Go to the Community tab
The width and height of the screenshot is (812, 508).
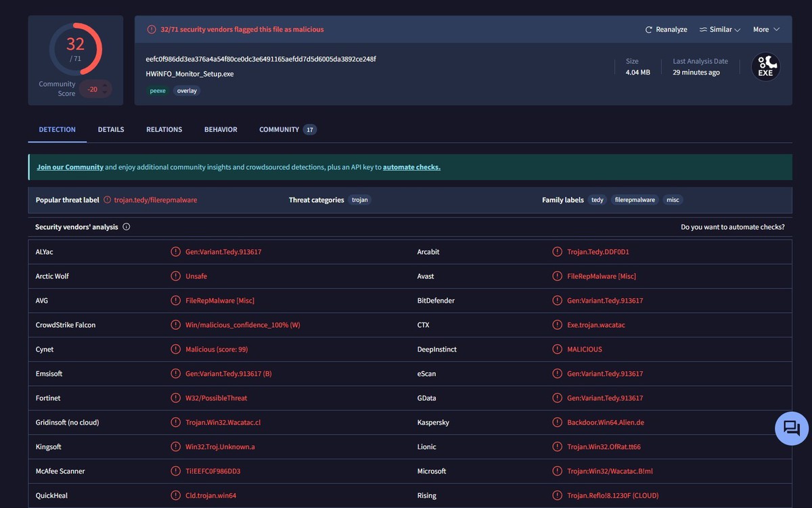(279, 129)
